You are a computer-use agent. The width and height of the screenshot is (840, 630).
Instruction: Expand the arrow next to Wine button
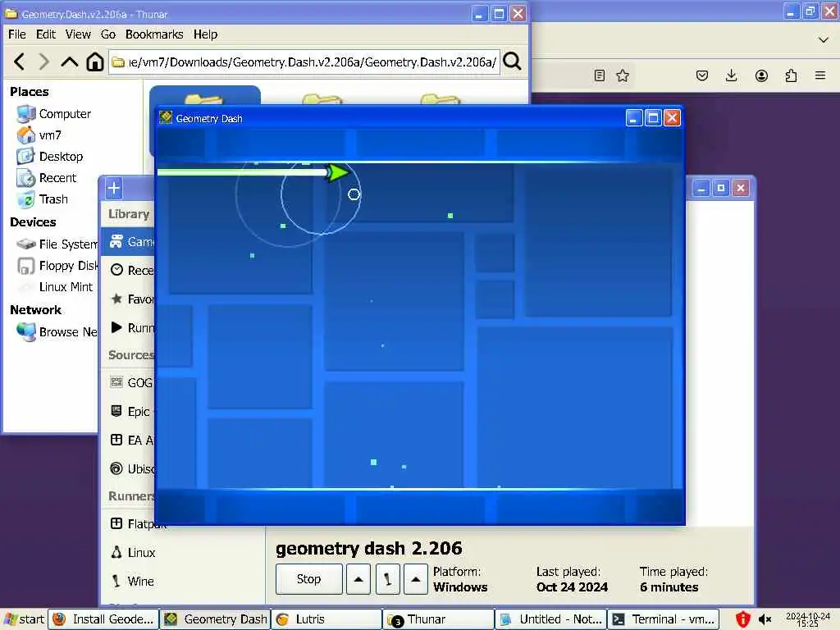416,579
